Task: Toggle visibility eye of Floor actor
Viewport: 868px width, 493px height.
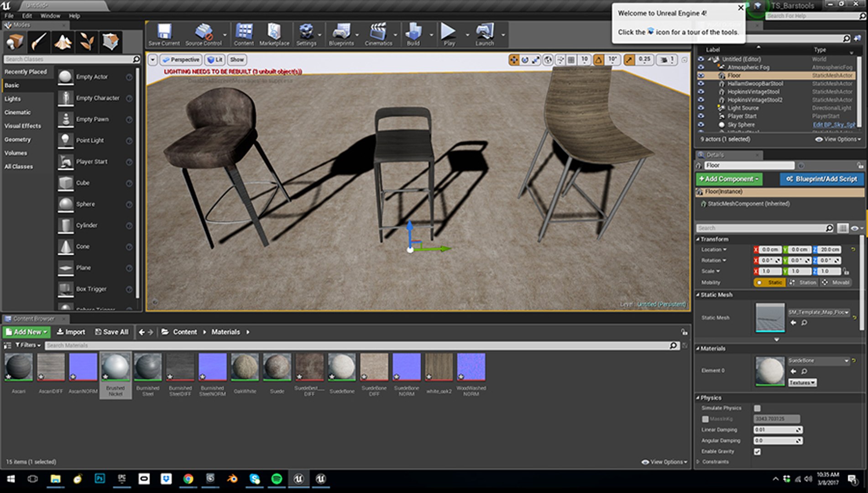Action: pos(701,75)
